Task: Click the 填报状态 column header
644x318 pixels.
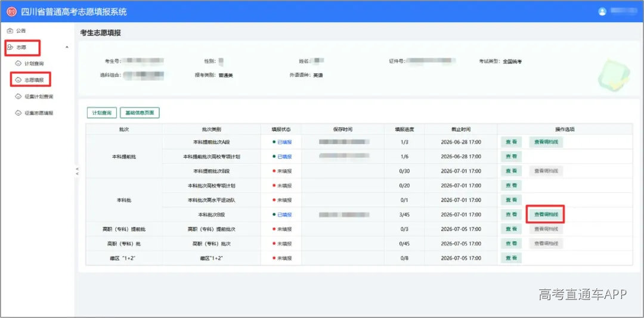Action: point(281,129)
